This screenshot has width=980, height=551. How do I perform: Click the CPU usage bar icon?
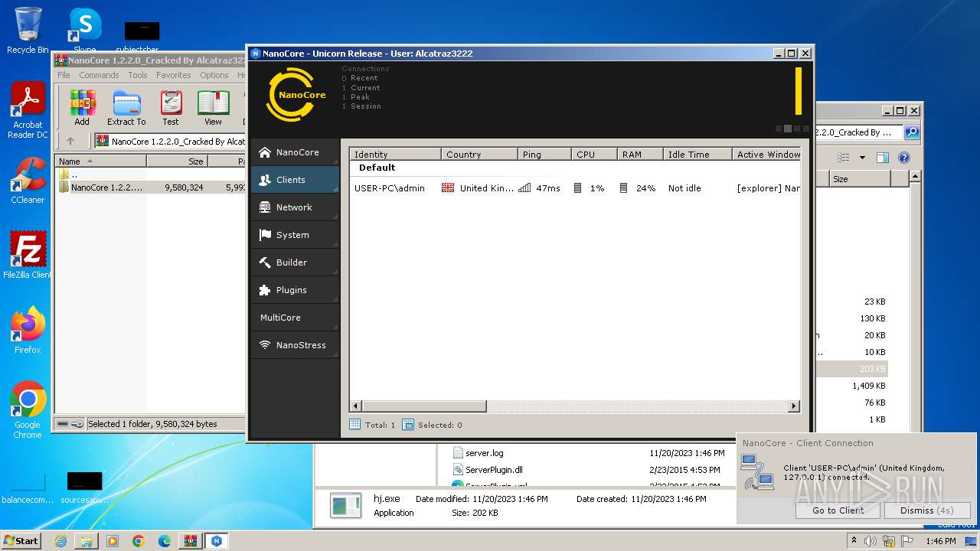[x=577, y=188]
